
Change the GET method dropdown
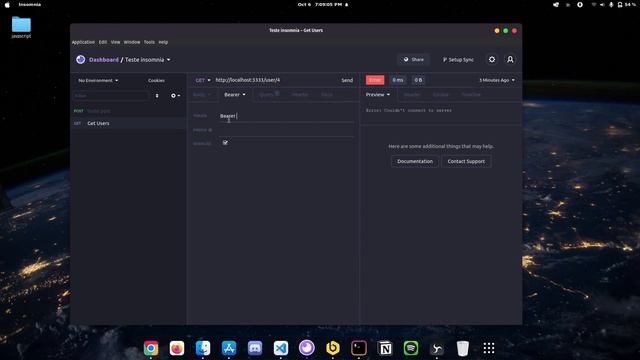tap(203, 80)
